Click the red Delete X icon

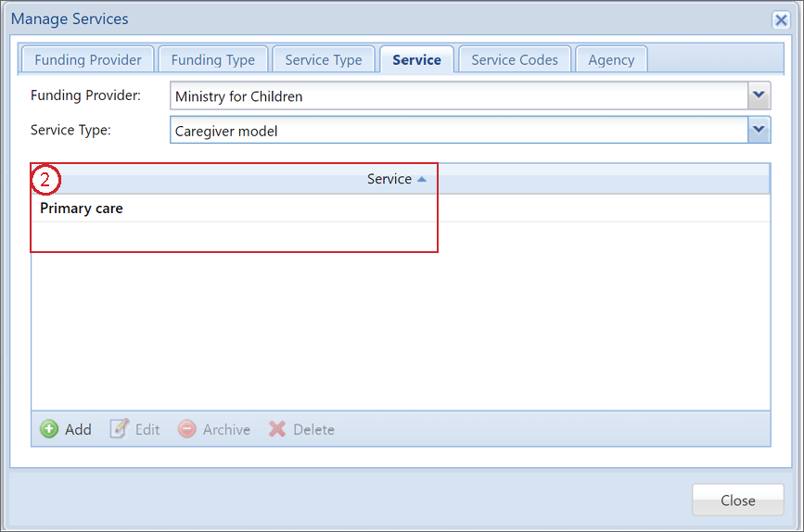pos(277,429)
